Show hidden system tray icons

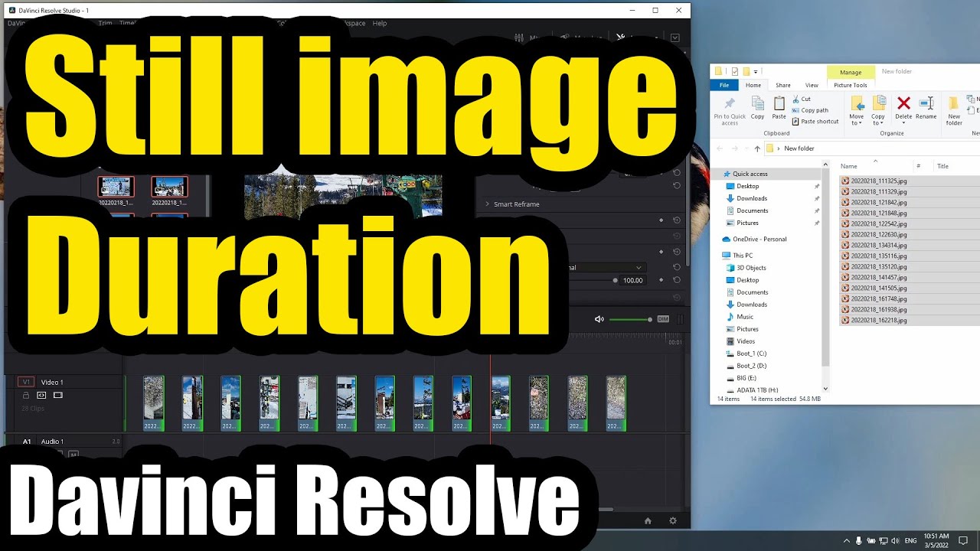pyautogui.click(x=847, y=540)
